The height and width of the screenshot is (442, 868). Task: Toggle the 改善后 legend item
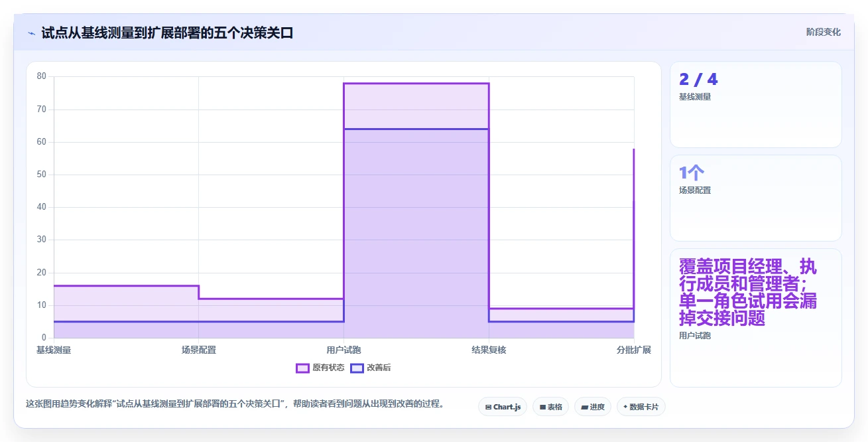click(371, 368)
